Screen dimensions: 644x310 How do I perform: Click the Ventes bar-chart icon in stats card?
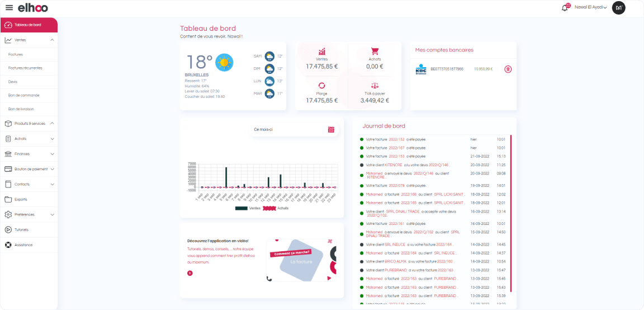(321, 51)
